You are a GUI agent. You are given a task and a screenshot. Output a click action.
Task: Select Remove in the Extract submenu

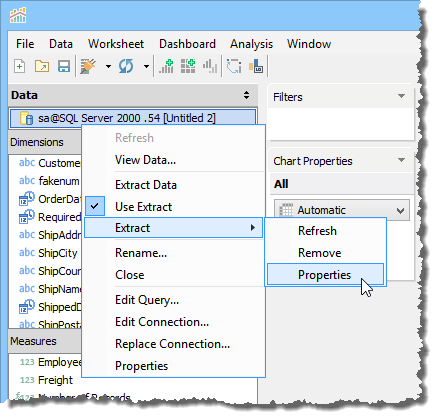click(x=319, y=253)
